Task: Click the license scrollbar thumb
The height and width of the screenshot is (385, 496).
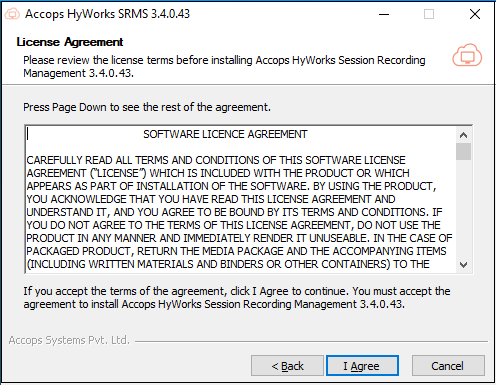Action: [463, 152]
